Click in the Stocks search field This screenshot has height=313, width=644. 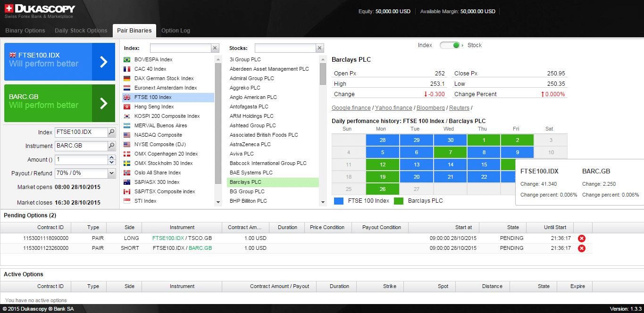point(285,48)
